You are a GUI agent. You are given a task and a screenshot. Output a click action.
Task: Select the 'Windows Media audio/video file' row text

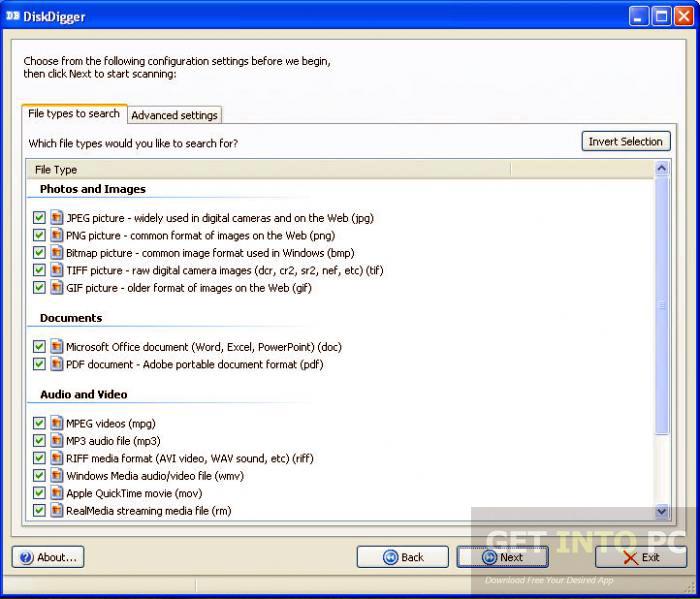(155, 475)
